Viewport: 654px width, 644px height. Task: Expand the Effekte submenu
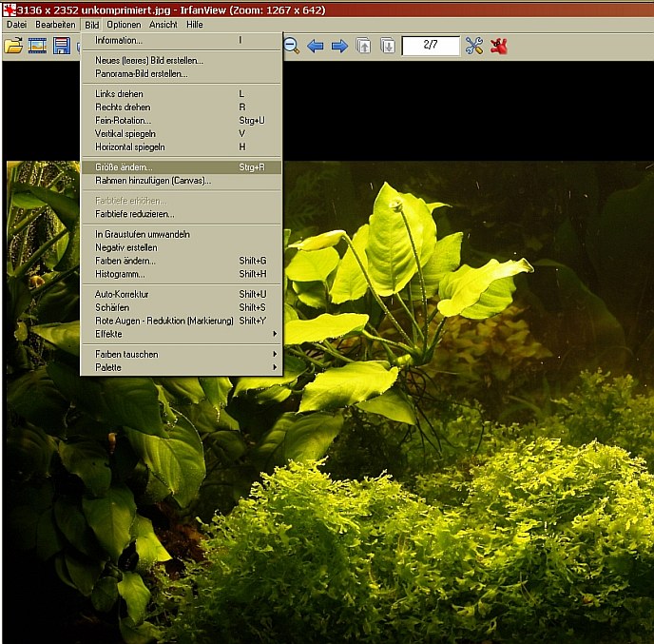pyautogui.click(x=181, y=334)
